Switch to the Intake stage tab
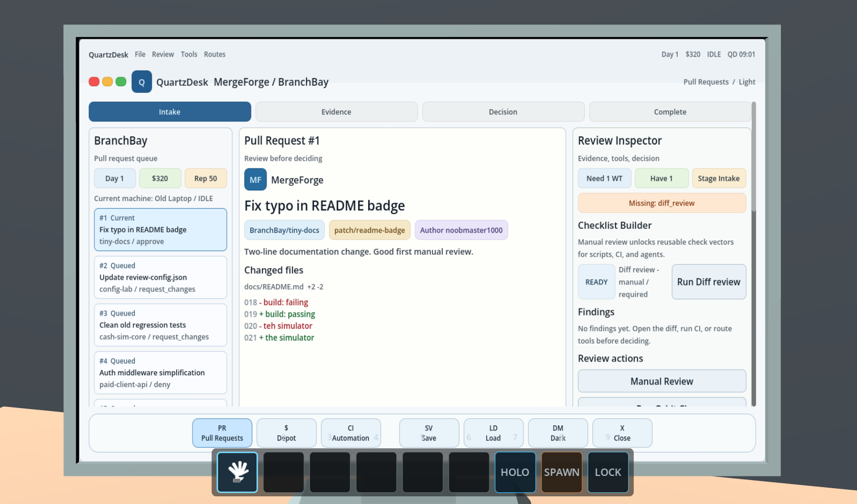This screenshot has height=504, width=857. coord(170,112)
